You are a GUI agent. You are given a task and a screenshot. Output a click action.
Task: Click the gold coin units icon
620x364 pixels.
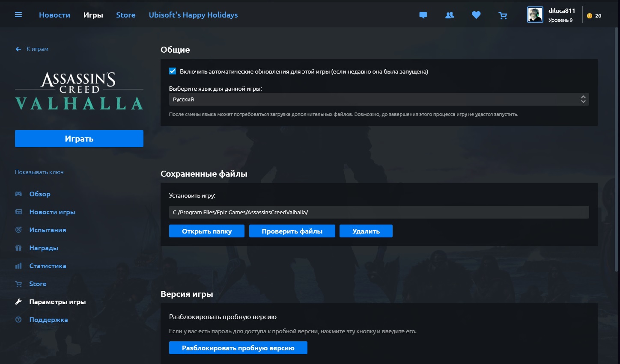point(590,16)
